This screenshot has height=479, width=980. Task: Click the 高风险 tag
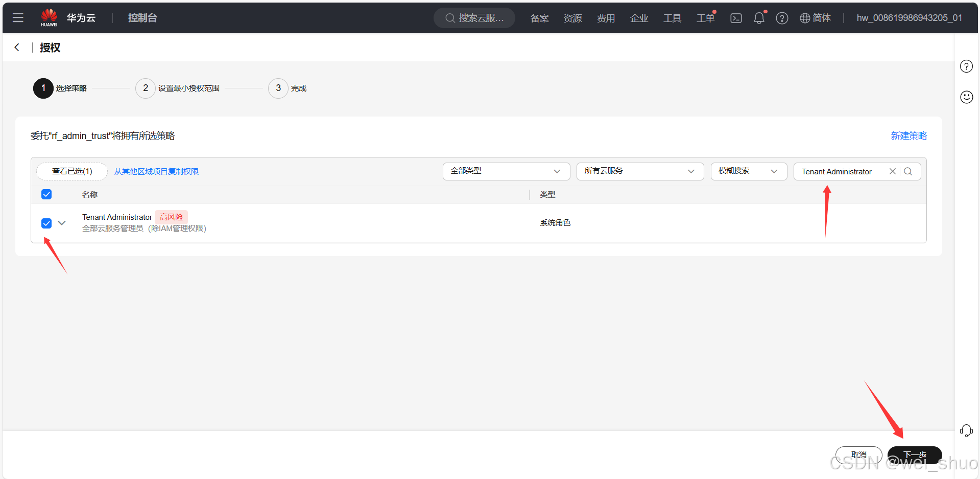coord(171,217)
